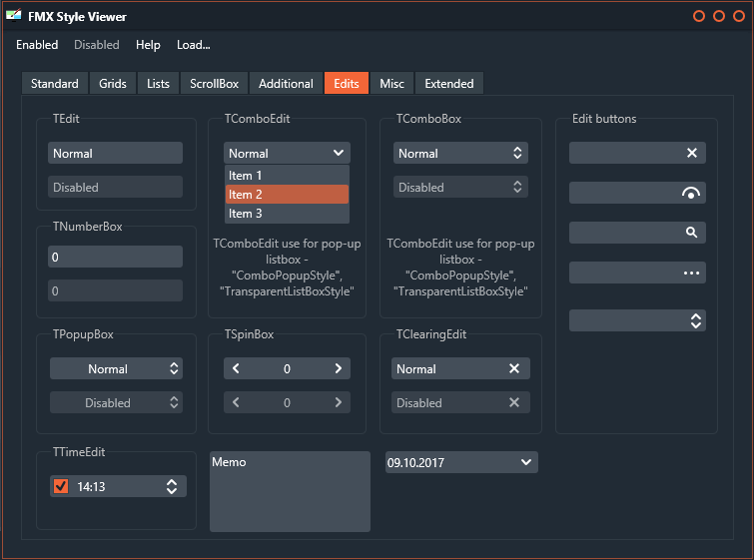Click the X clear icon in first Edit buttons field
The width and height of the screenshot is (754, 560).
691,153
